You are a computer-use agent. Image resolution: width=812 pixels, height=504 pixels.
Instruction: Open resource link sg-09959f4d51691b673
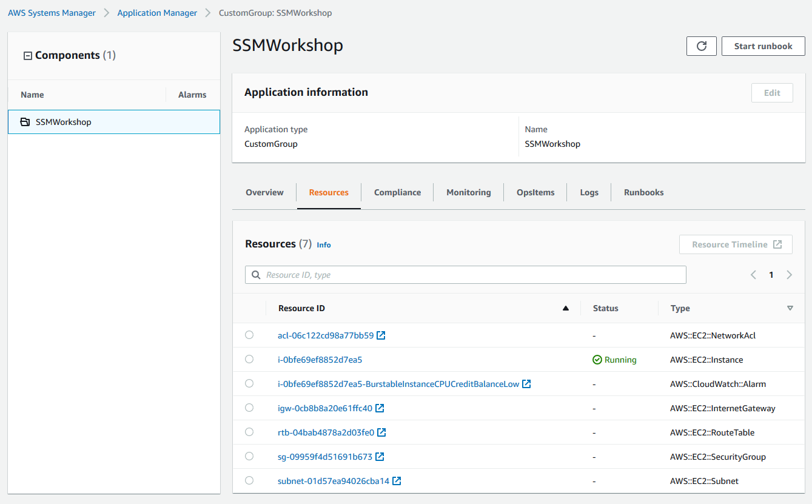pos(325,457)
